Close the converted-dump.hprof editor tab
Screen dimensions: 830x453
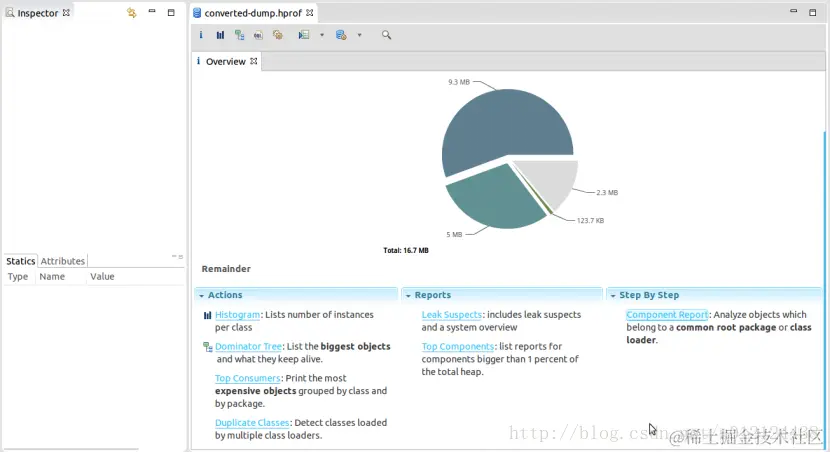310,12
